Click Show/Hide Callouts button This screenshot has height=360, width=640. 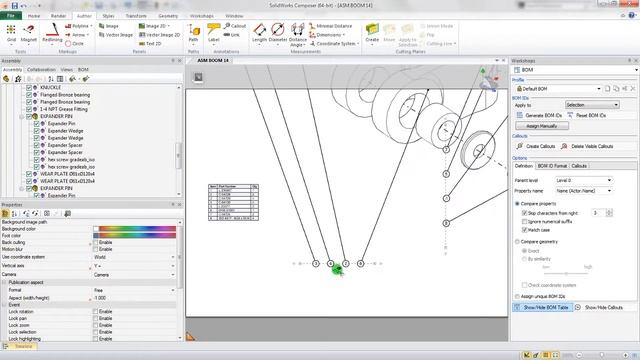click(599, 307)
